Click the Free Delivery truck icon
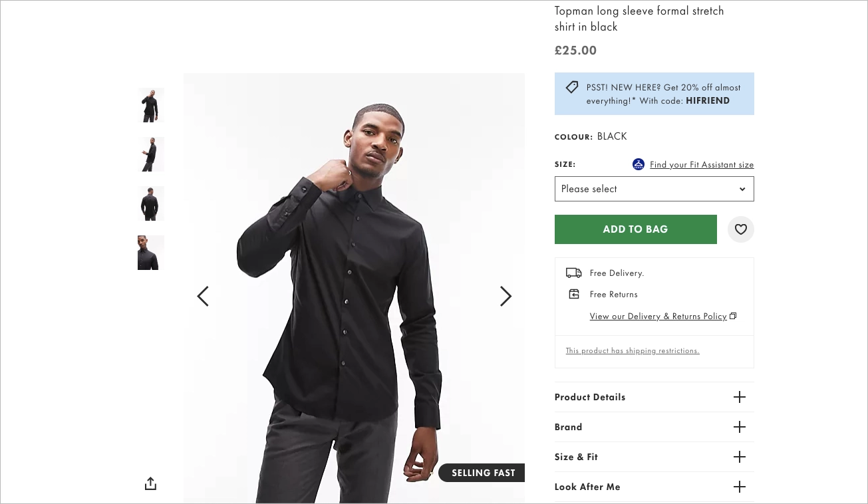 point(573,273)
